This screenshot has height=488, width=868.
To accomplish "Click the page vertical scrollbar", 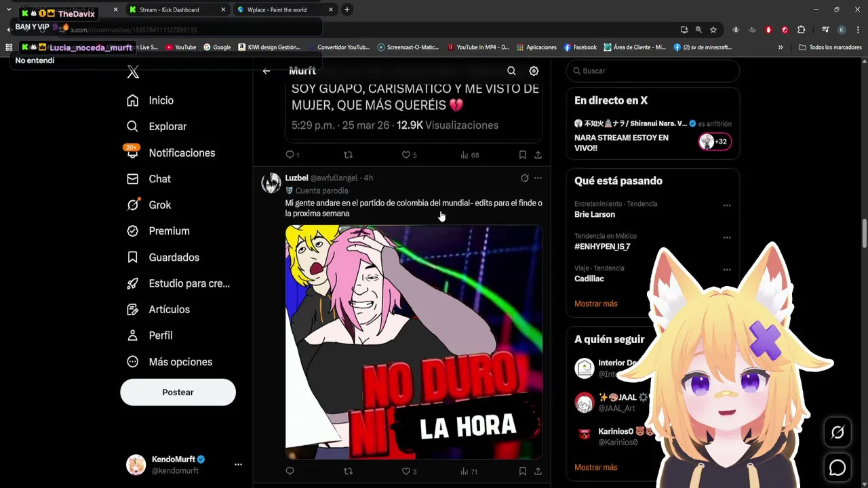I will 865,234.
